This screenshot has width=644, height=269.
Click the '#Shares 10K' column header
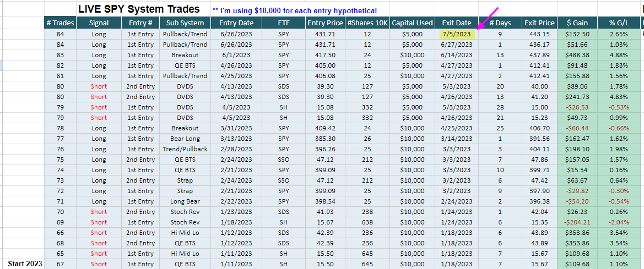tap(367, 23)
